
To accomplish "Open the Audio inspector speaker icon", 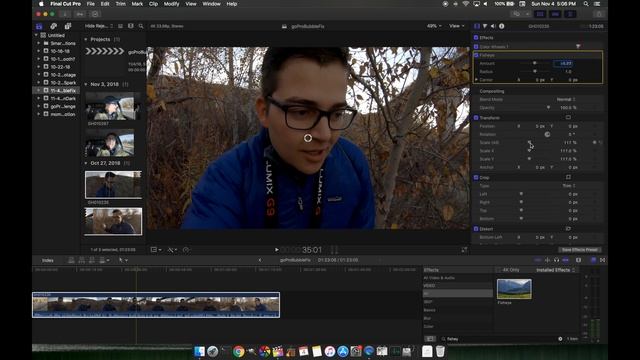I will (493, 26).
